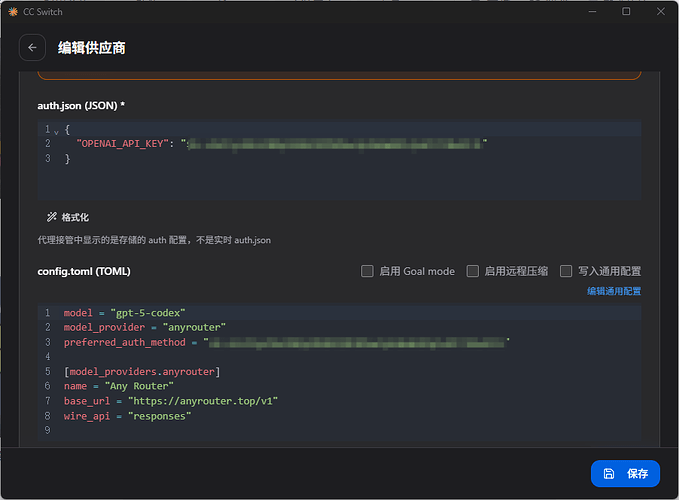Click empty line 4 in config.toml editor
This screenshot has height=500, width=679.
(339, 357)
